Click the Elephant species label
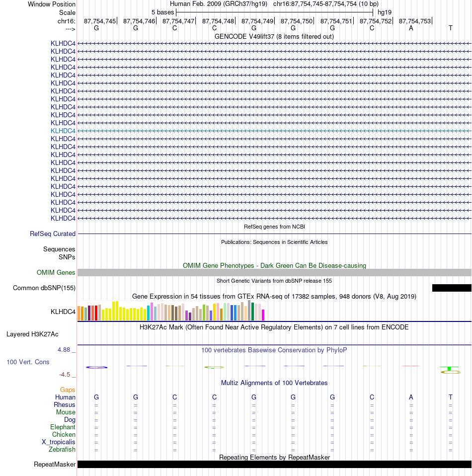 (63, 427)
